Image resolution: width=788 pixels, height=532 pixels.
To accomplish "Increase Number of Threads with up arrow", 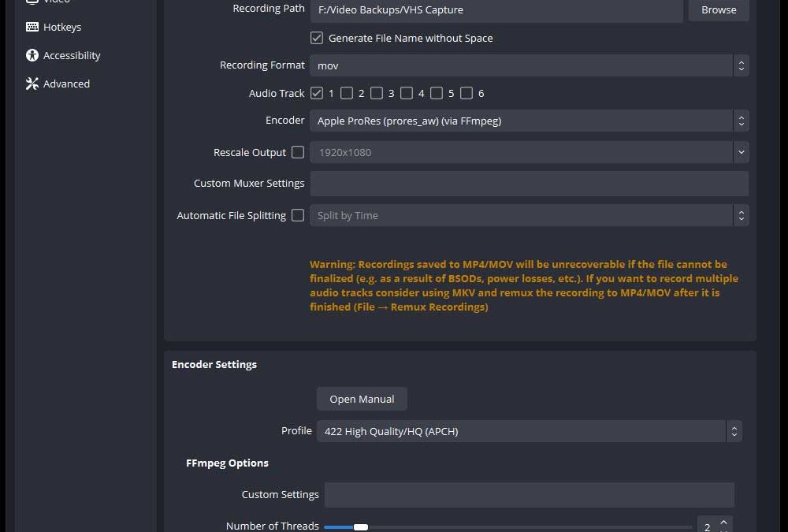I will coord(725,522).
